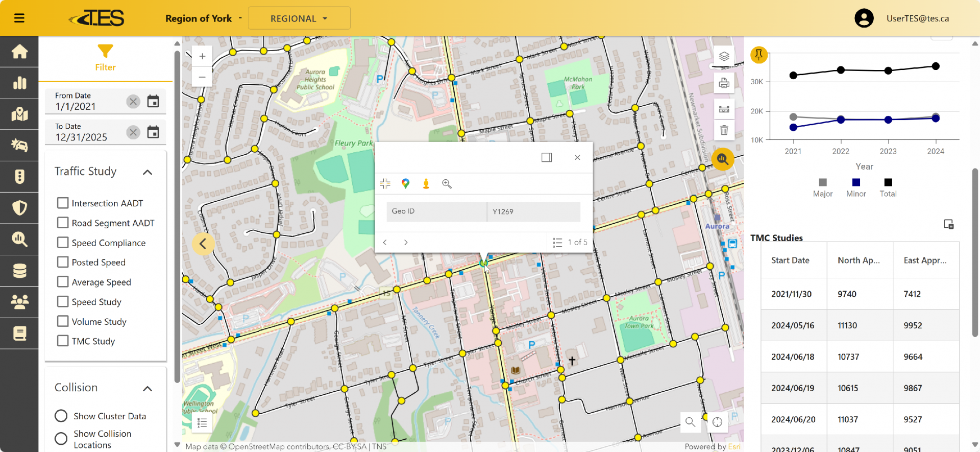Clear the From Date value

pos(133,101)
